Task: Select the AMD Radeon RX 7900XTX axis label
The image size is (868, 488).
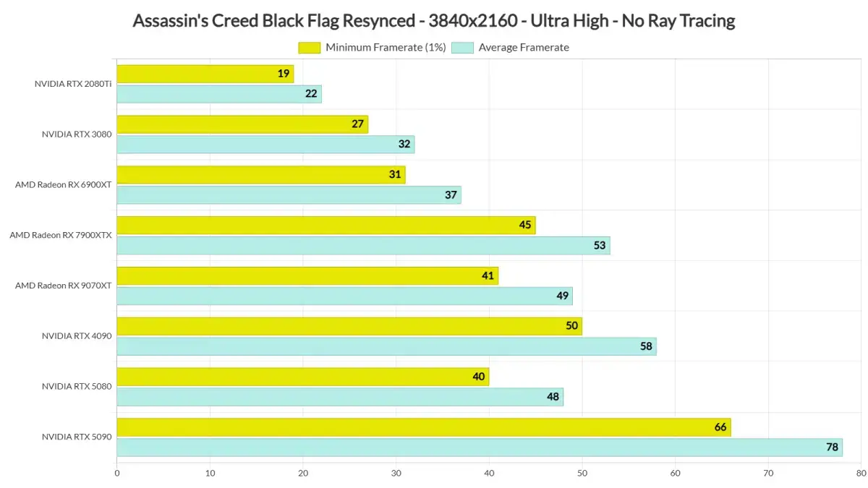Action: coord(61,235)
